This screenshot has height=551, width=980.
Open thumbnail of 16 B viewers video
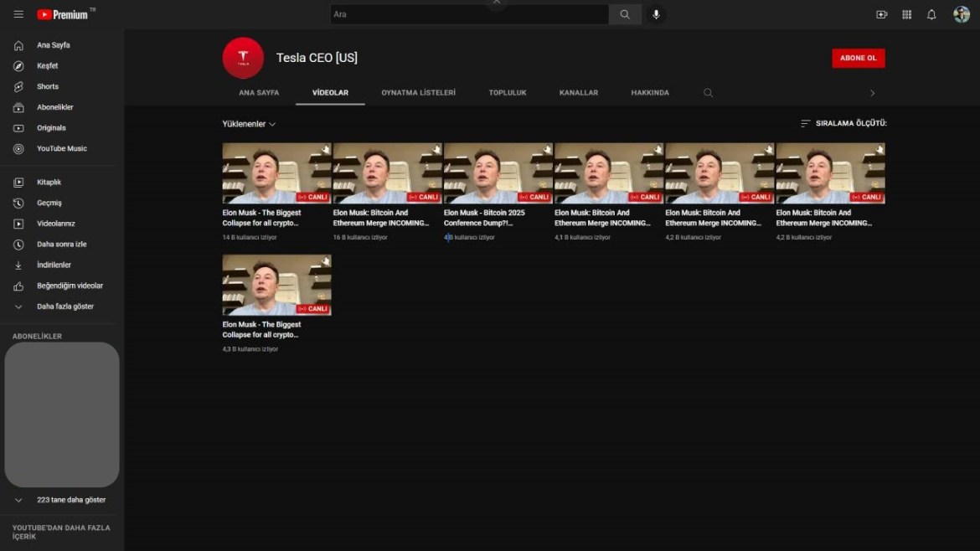[x=388, y=173]
